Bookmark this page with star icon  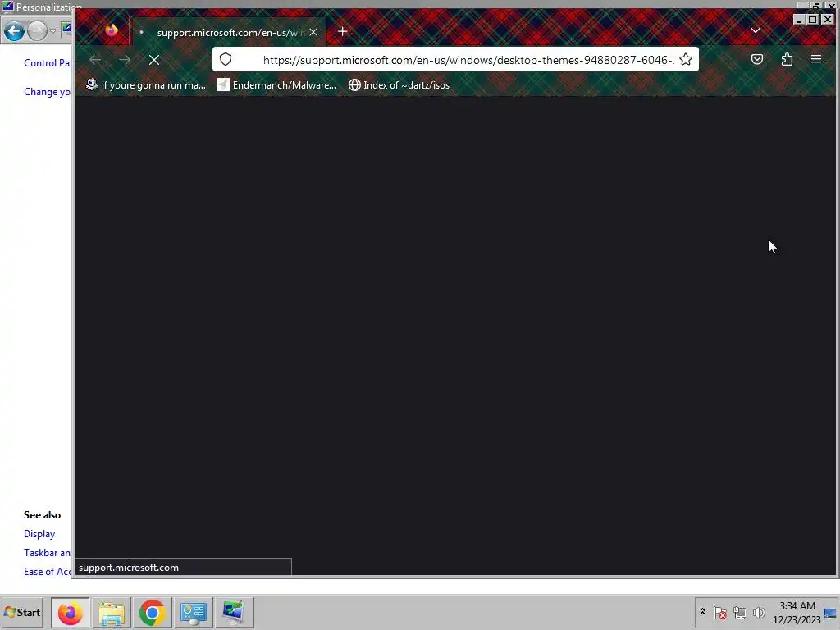coord(686,59)
